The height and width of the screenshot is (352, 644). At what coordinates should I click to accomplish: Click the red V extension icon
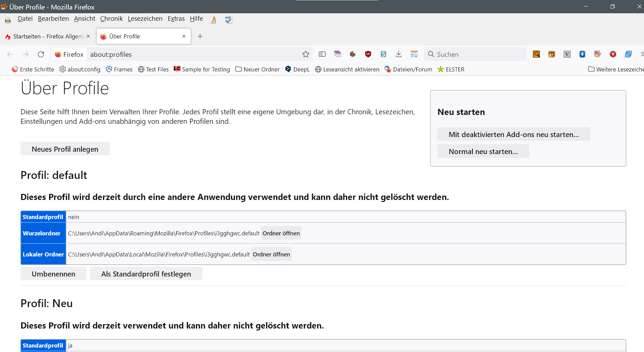(x=613, y=54)
